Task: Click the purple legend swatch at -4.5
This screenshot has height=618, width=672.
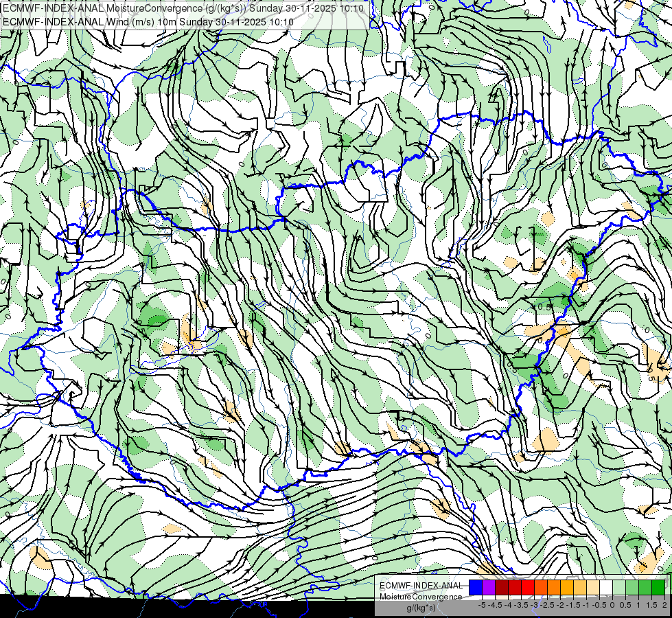Action: [489, 588]
